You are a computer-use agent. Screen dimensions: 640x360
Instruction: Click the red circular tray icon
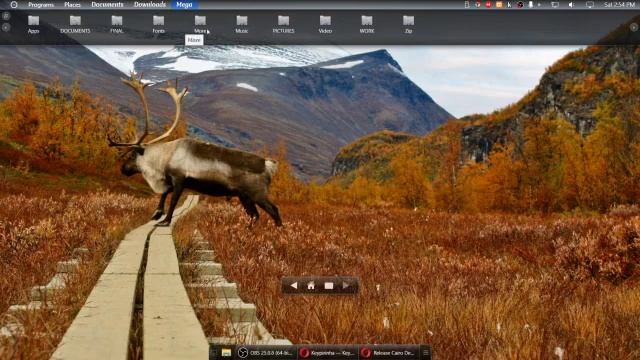[x=488, y=4]
